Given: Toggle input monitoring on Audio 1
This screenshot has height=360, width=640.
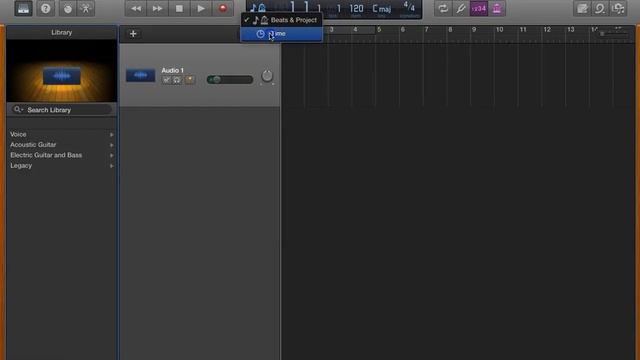Looking at the screenshot, I should coord(190,80).
